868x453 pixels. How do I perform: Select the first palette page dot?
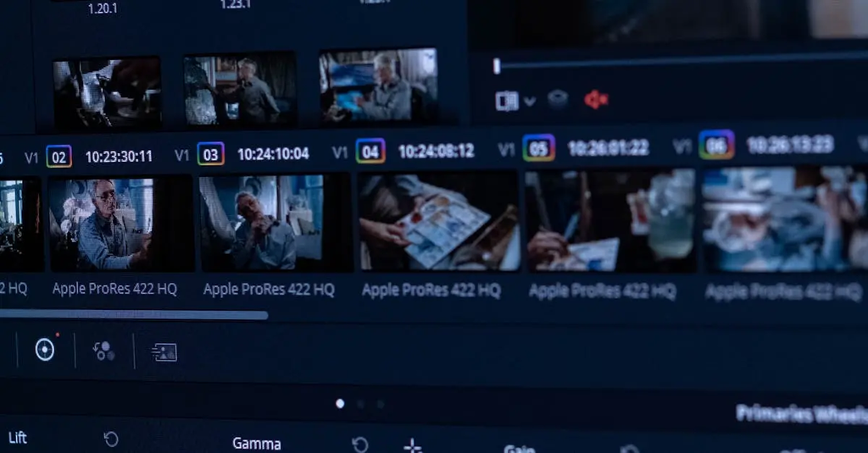tap(340, 404)
